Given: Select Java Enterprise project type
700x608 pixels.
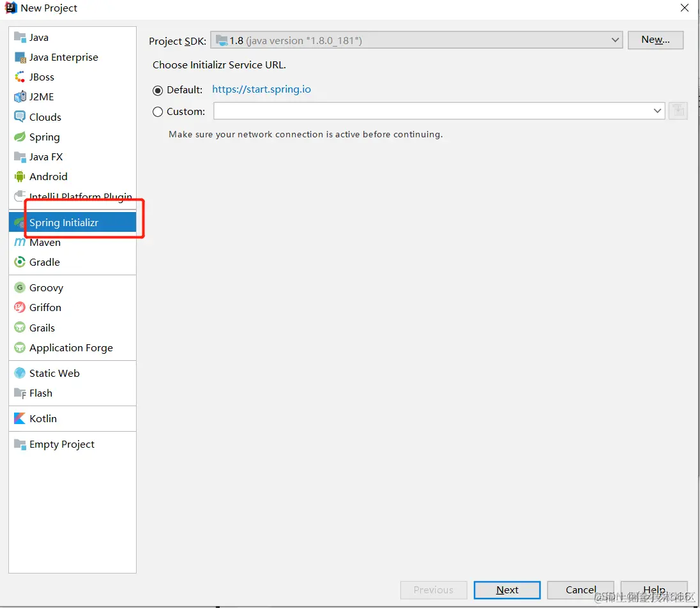Looking at the screenshot, I should pos(72,57).
